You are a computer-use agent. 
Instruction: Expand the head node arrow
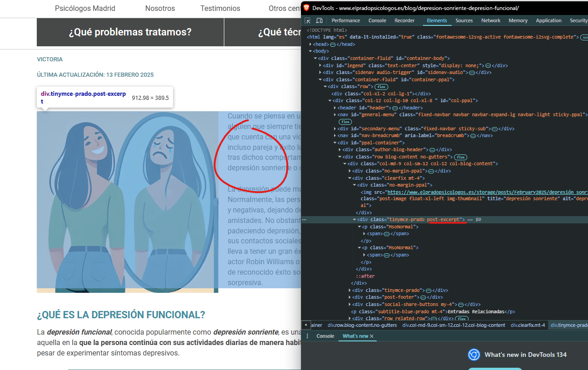click(310, 44)
